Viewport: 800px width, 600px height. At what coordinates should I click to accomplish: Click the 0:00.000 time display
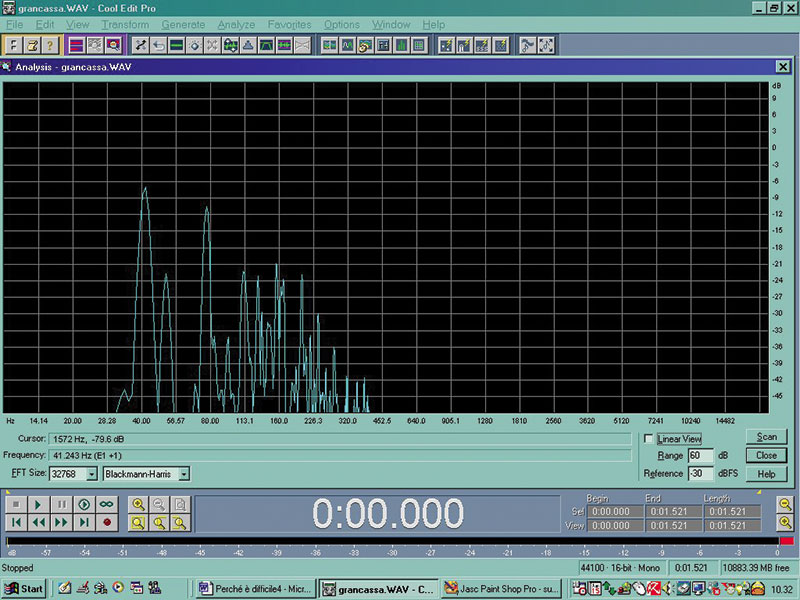388,513
